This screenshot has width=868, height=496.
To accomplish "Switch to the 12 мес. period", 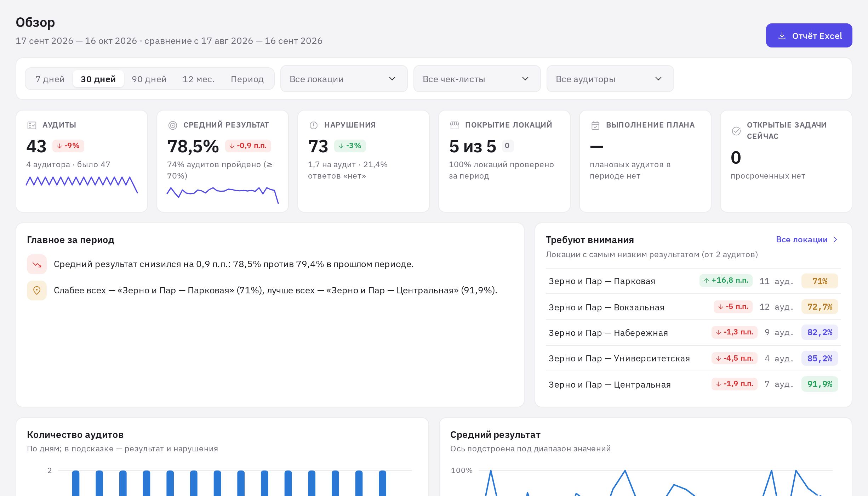I will pos(199,79).
